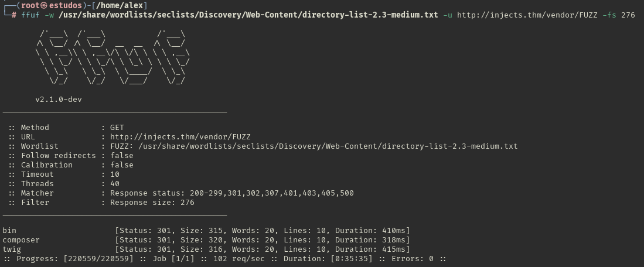Click the Threads value 40
Screen dimensions: 644x267
coord(115,184)
